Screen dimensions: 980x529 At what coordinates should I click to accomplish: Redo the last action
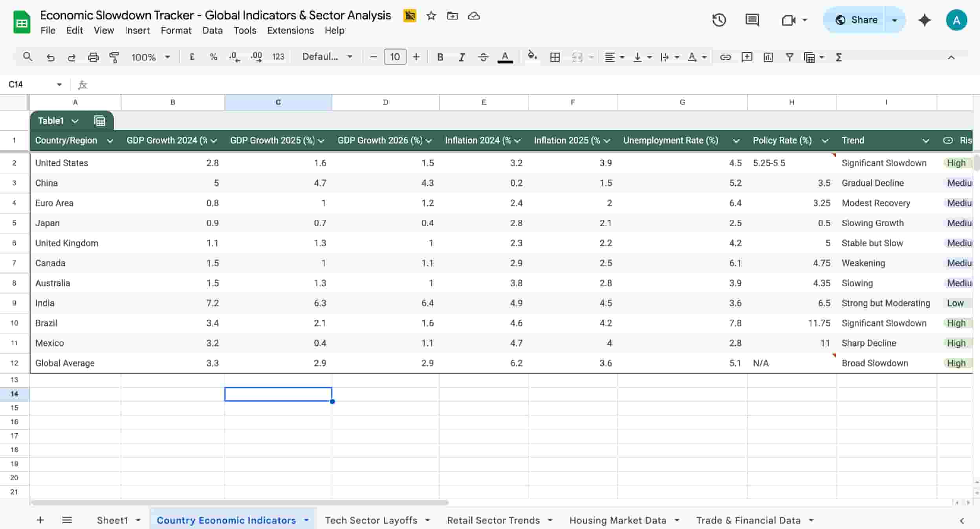71,57
